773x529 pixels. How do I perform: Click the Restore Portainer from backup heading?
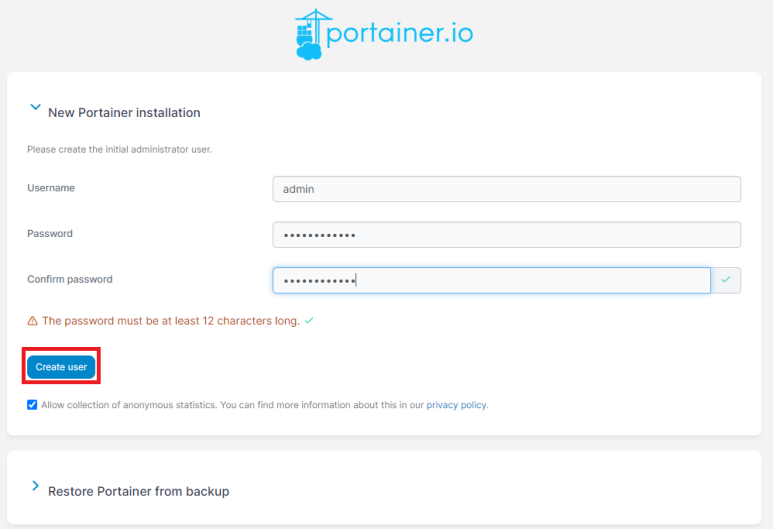139,492
